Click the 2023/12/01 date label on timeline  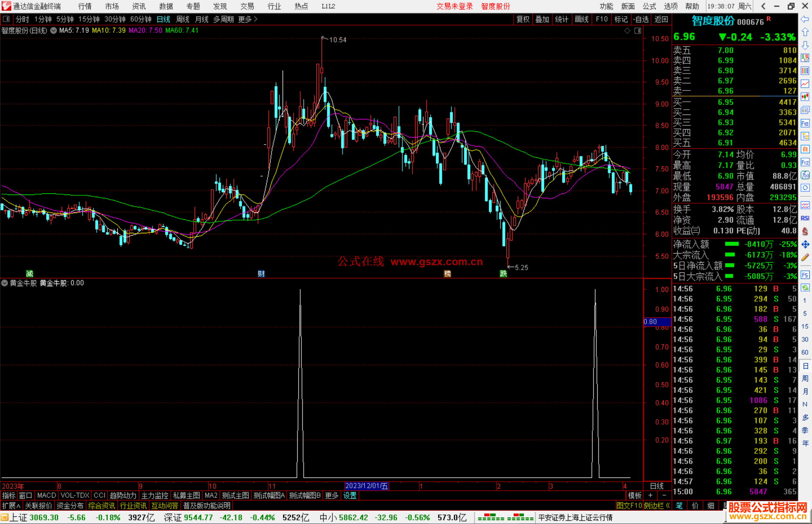click(367, 486)
